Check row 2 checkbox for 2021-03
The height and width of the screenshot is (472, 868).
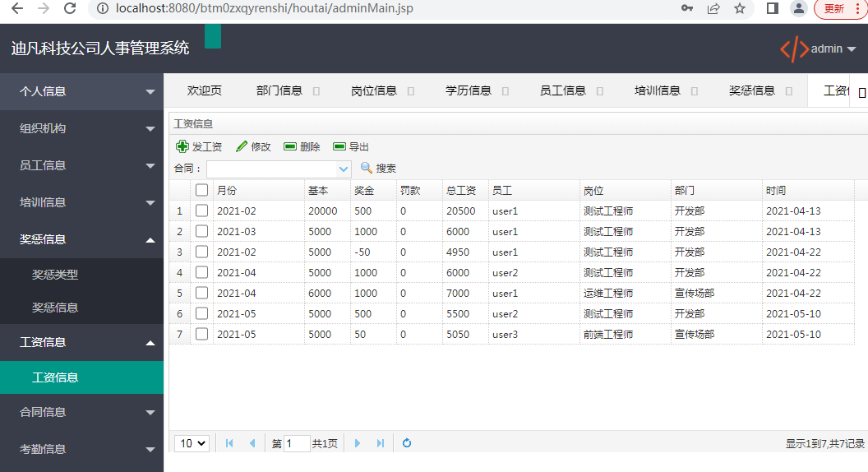coord(201,231)
